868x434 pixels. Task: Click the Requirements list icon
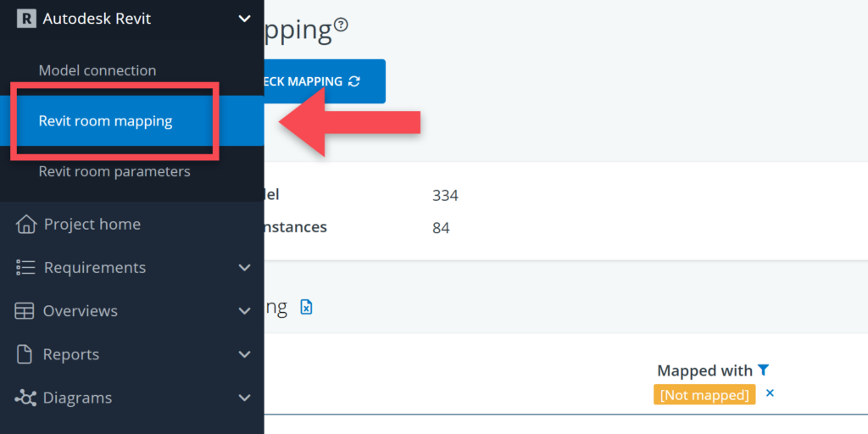25,268
